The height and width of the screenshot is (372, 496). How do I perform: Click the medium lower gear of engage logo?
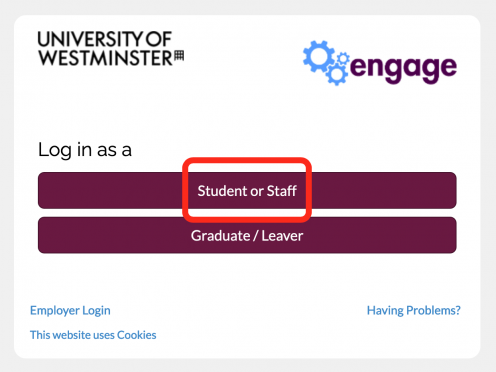tap(337, 74)
